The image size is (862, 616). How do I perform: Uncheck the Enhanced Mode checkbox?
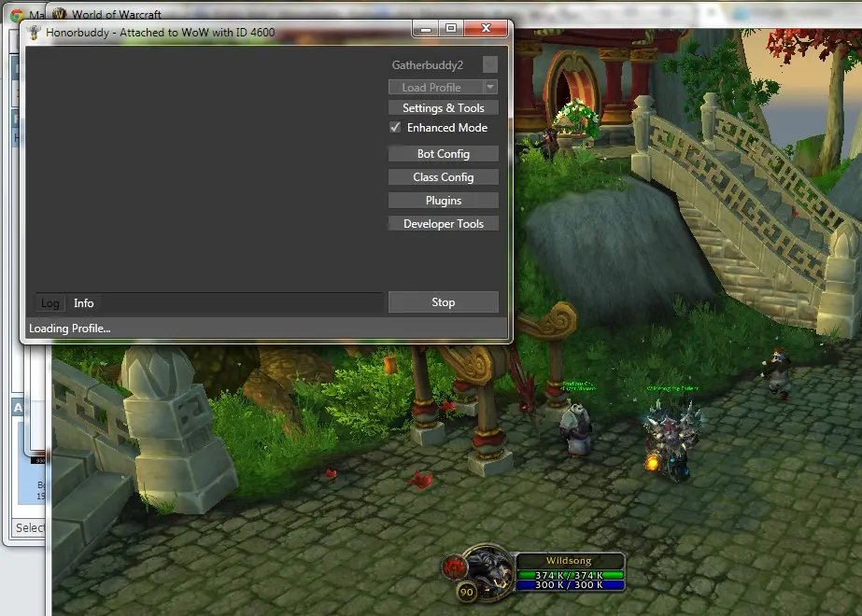tap(395, 128)
